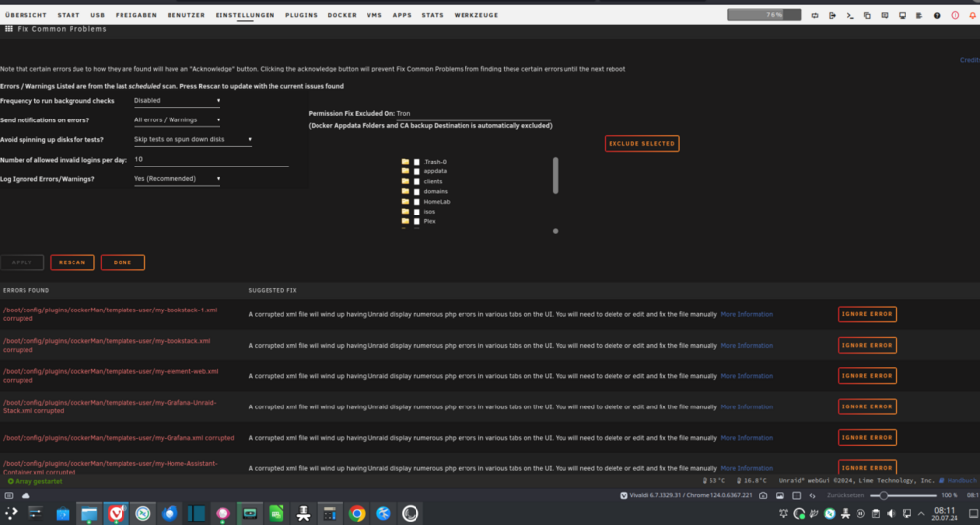
Task: Open the feedback speech bubble icon
Action: point(884,15)
